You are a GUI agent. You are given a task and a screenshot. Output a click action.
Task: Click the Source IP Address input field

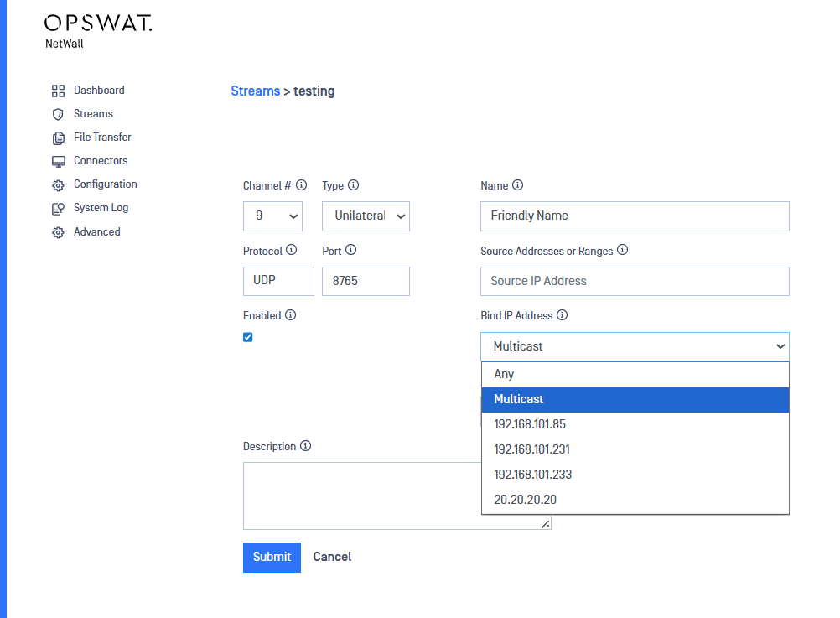[x=635, y=281]
